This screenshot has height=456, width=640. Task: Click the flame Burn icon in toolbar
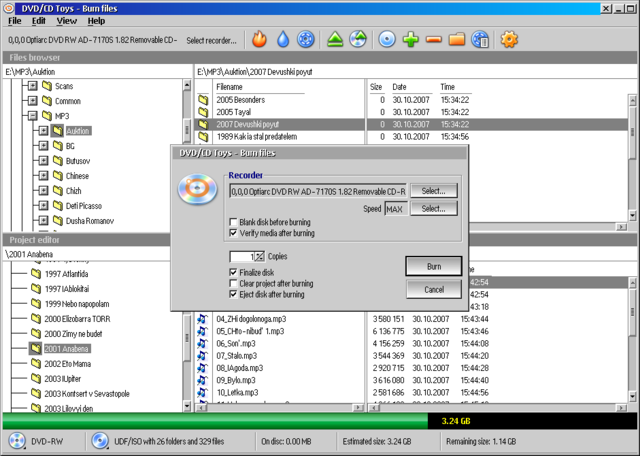coord(259,40)
